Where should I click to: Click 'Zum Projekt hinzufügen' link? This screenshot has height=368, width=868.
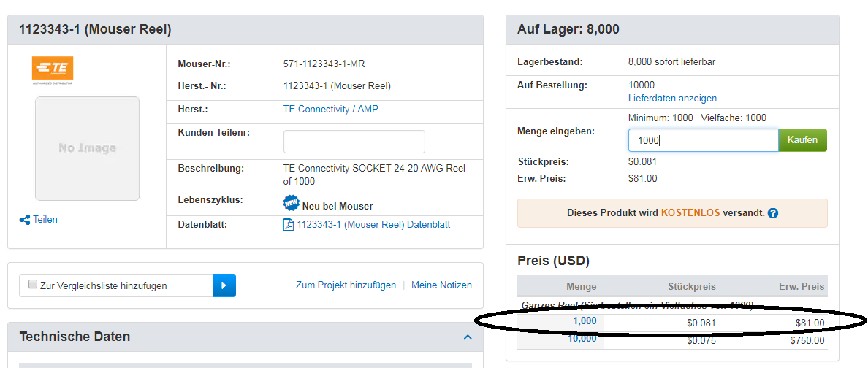pos(346,285)
